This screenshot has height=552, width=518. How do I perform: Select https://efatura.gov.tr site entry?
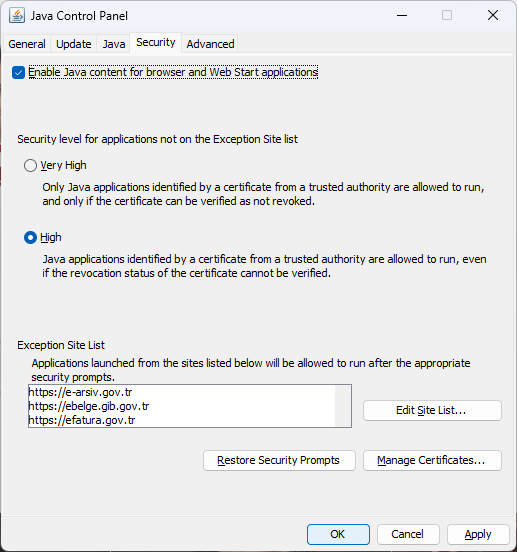[181, 420]
